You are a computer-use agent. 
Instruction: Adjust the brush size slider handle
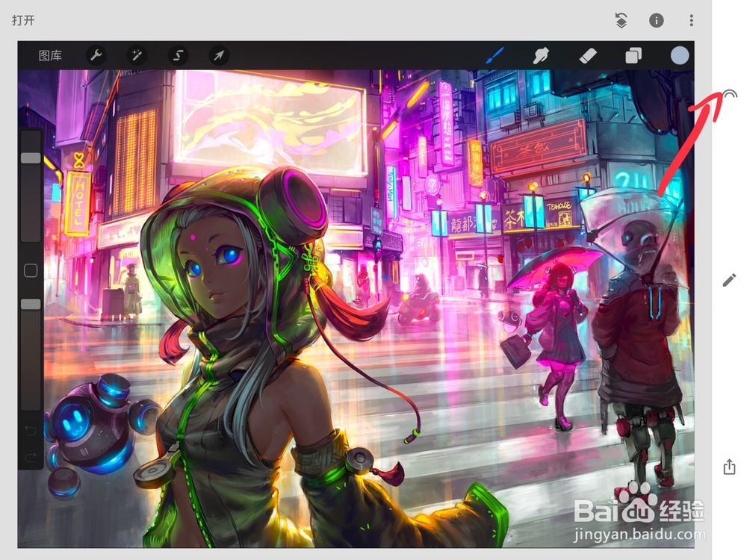click(x=31, y=158)
